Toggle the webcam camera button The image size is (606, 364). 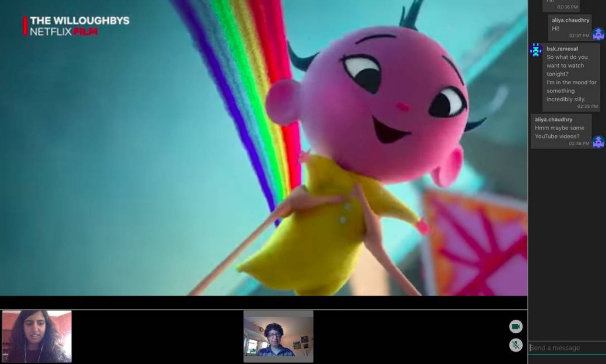515,327
